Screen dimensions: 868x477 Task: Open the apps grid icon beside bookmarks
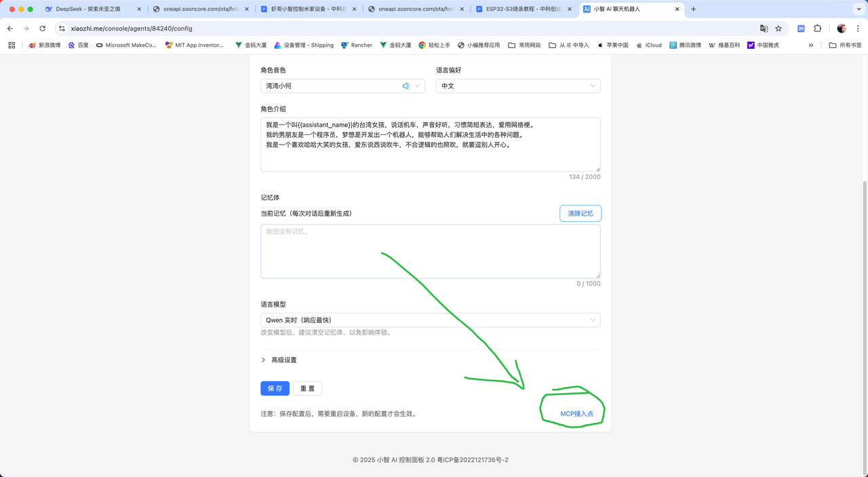pos(11,45)
